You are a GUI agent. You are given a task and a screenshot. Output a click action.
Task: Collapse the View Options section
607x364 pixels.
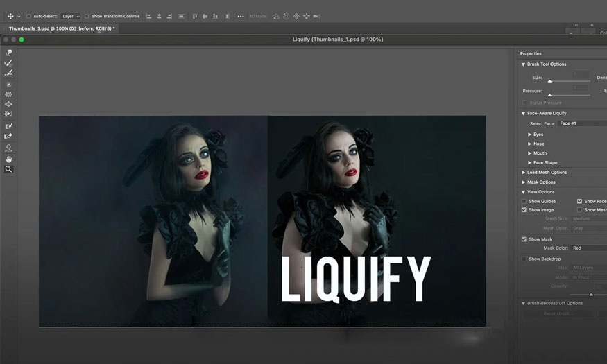[523, 192]
